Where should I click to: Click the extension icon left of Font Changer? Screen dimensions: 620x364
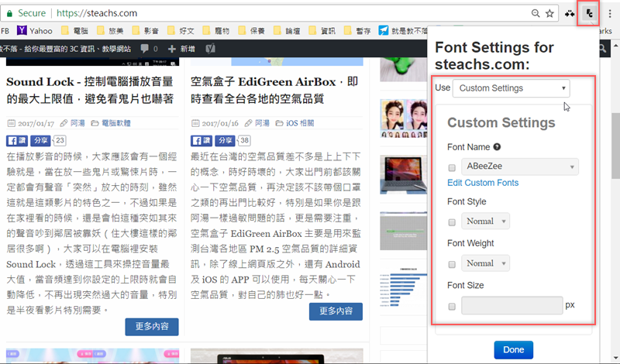pyautogui.click(x=570, y=13)
